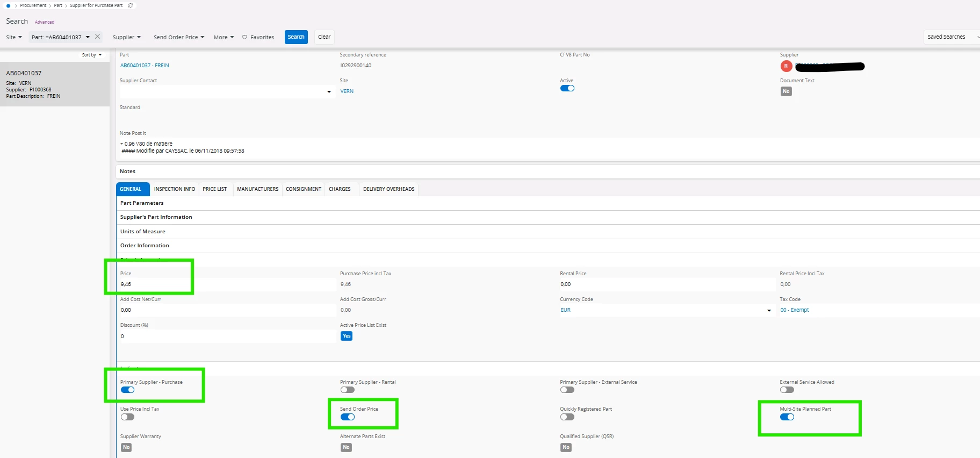Click the Supplier Warranty 'No' badge
Screen dimensions: 980x458
[126, 447]
